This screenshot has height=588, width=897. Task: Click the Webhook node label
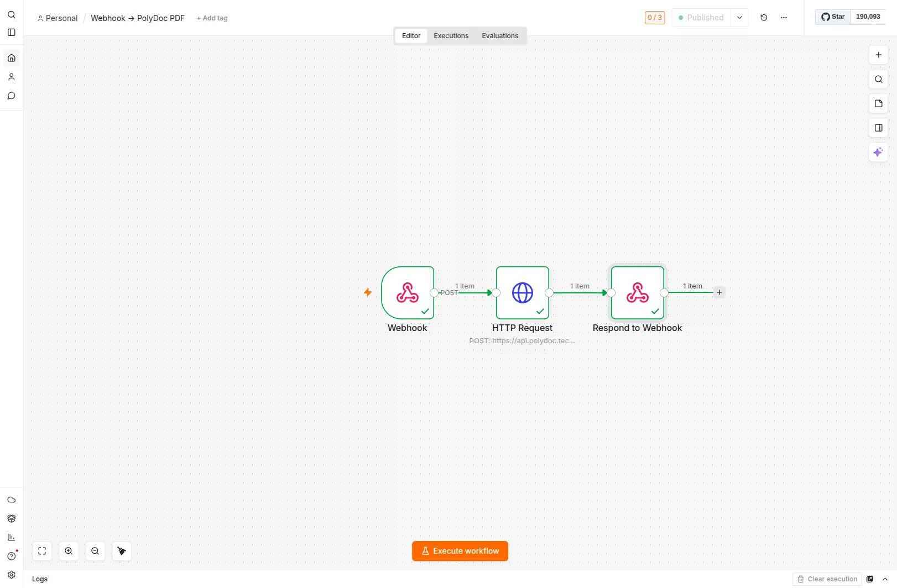point(407,328)
